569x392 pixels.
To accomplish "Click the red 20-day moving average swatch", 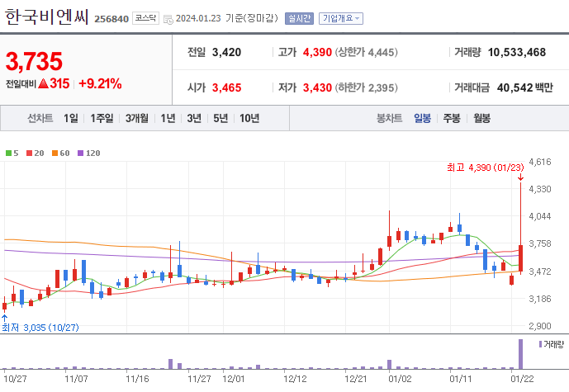I will pyautogui.click(x=30, y=153).
